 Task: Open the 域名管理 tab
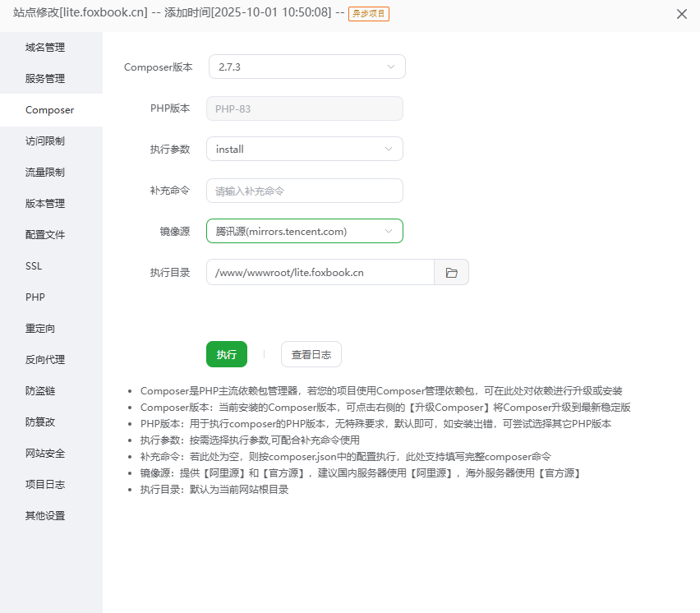45,48
